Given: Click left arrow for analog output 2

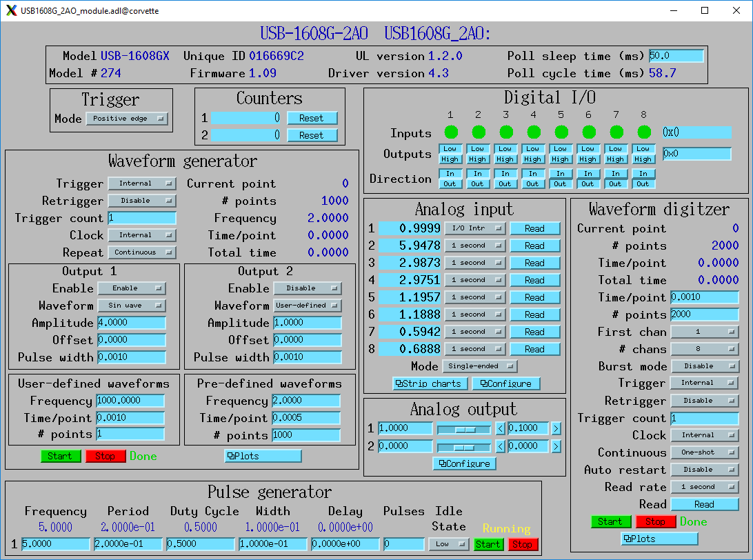Looking at the screenshot, I should pyautogui.click(x=500, y=446).
